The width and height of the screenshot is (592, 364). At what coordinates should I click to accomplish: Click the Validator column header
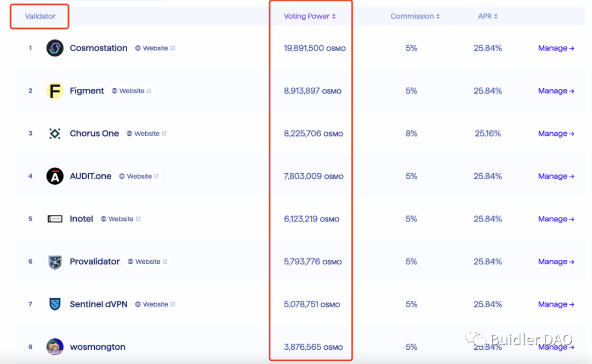pyautogui.click(x=40, y=16)
